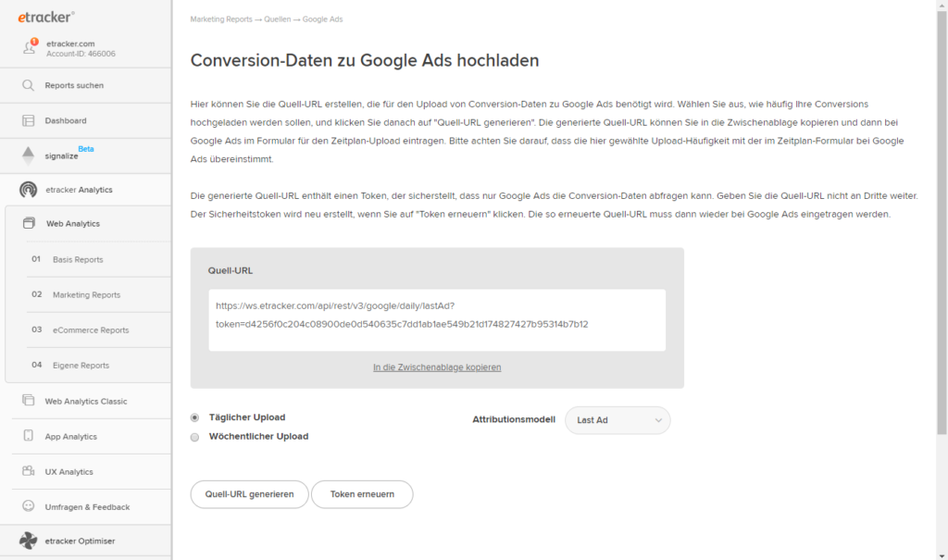Screen dimensions: 948x560
Task: Click the Web Analytics Classic icon
Action: (28, 401)
